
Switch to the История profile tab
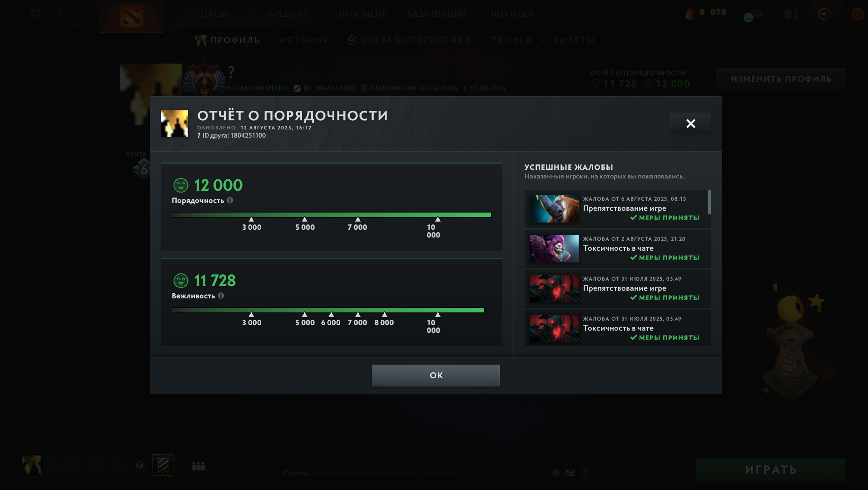coord(304,40)
